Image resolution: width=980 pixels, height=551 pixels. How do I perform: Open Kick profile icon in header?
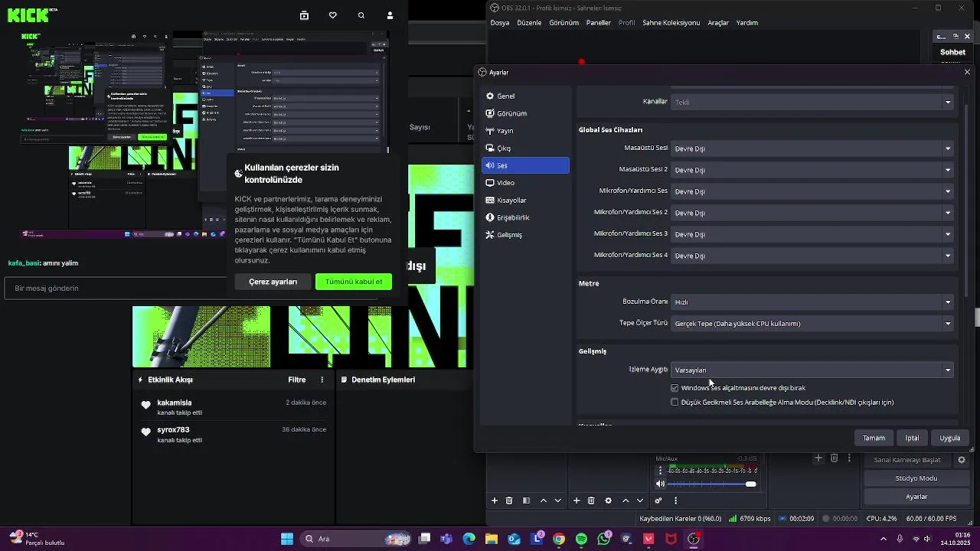pos(390,15)
